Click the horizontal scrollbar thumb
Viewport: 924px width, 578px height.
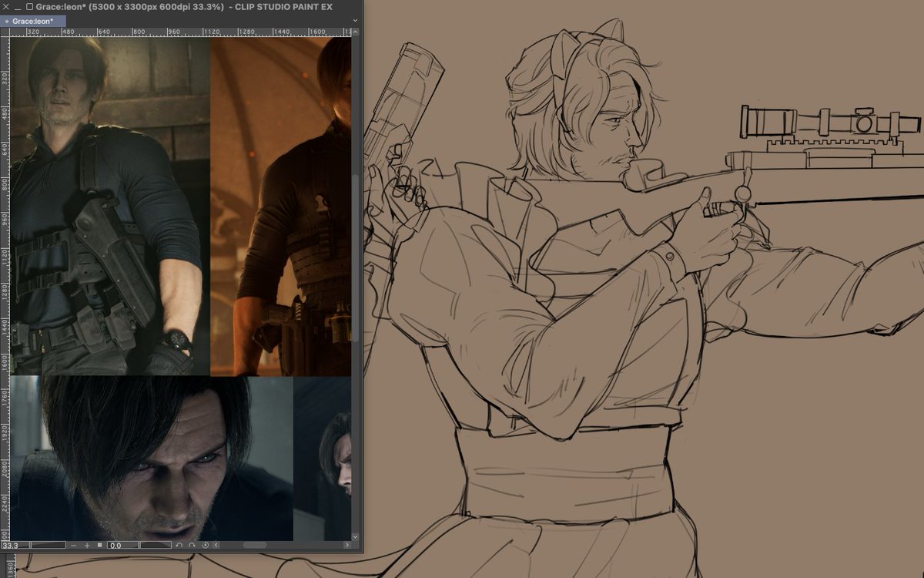(255, 545)
